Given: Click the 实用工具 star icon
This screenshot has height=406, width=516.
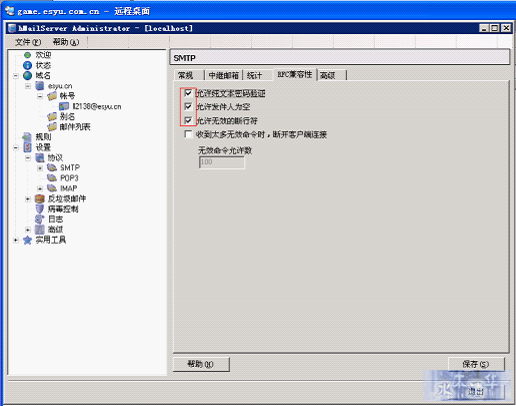Looking at the screenshot, I should pyautogui.click(x=27, y=240).
